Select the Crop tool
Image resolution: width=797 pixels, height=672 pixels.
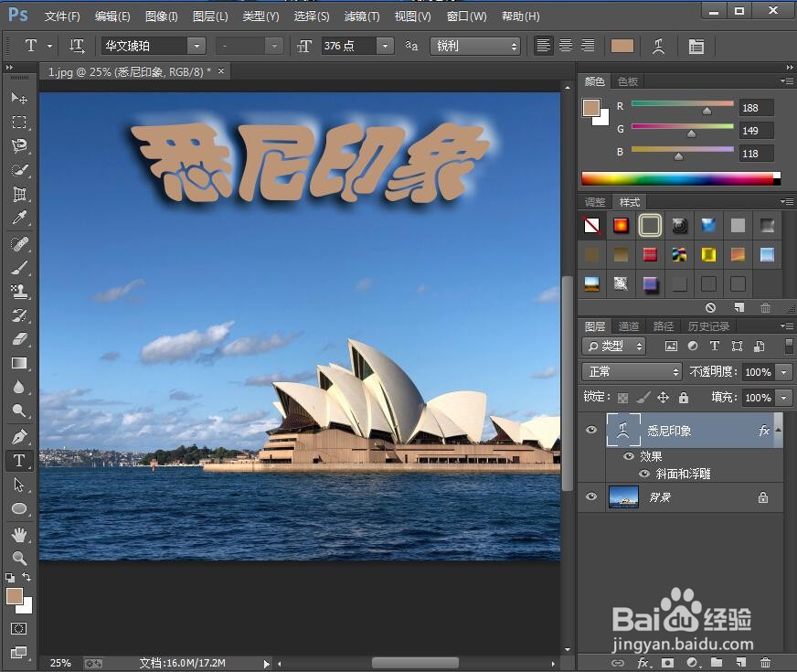click(18, 195)
